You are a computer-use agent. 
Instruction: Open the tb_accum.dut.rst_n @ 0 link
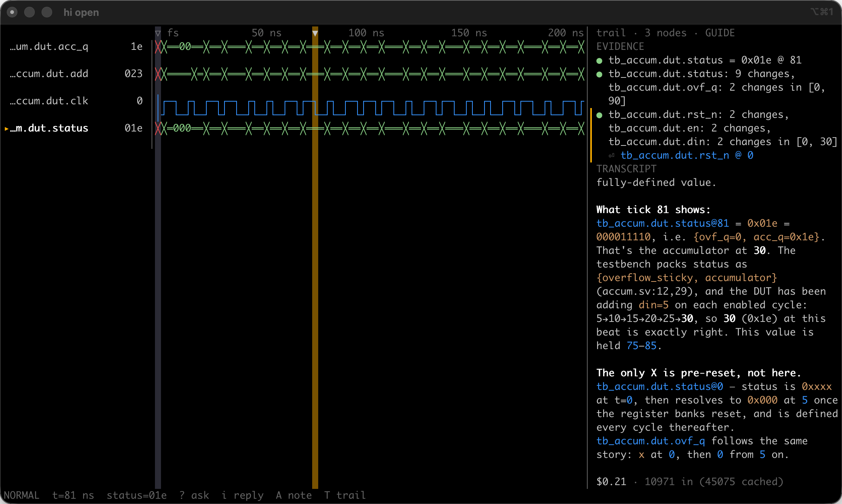[687, 155]
